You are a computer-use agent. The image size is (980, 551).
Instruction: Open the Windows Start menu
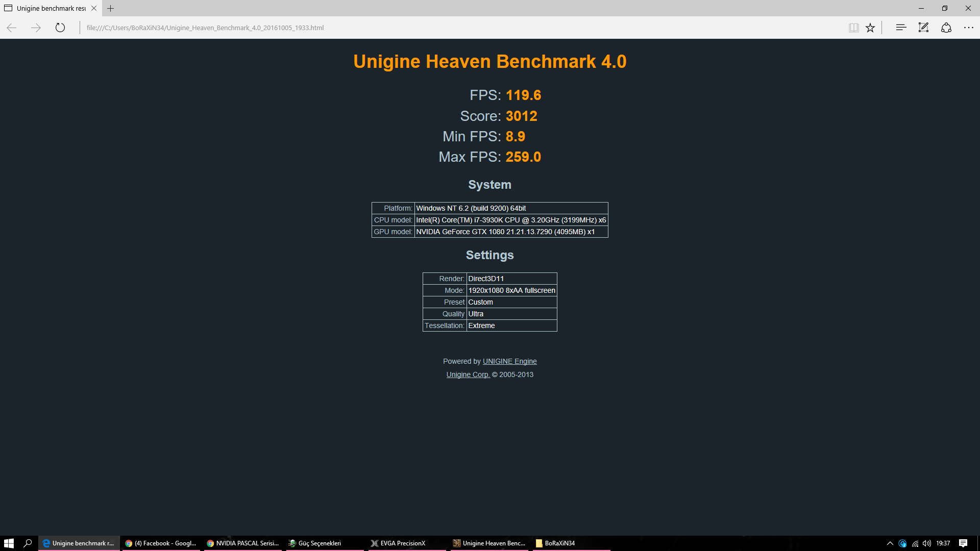point(9,543)
